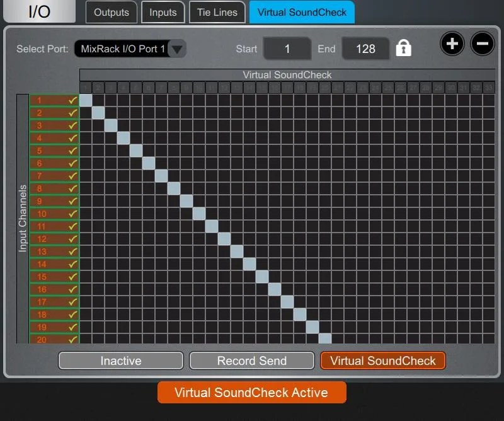Set mode to Inactive

(x=121, y=360)
